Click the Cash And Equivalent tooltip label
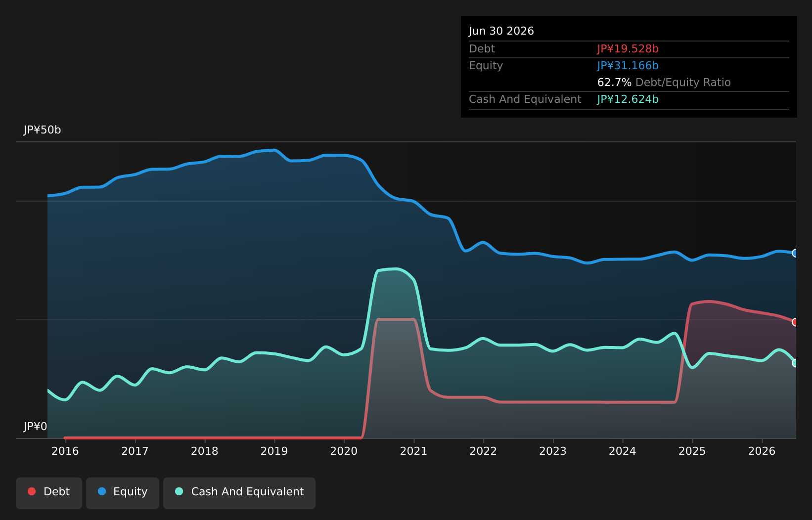The width and height of the screenshot is (812, 520). (525, 99)
